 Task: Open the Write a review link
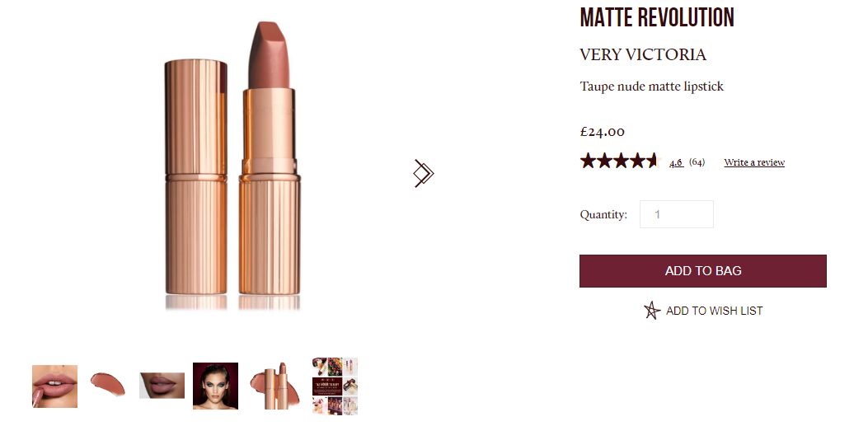(754, 162)
